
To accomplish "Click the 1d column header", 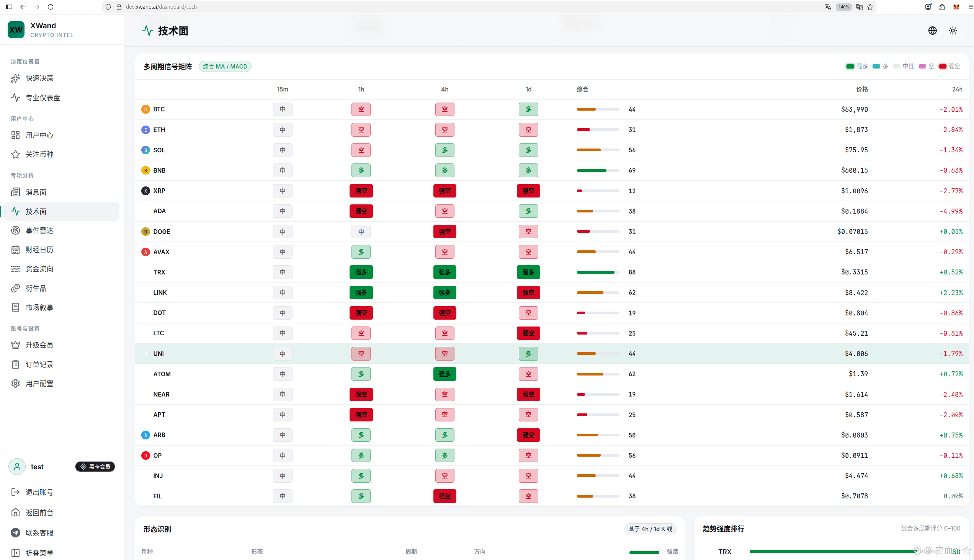I will 528,89.
